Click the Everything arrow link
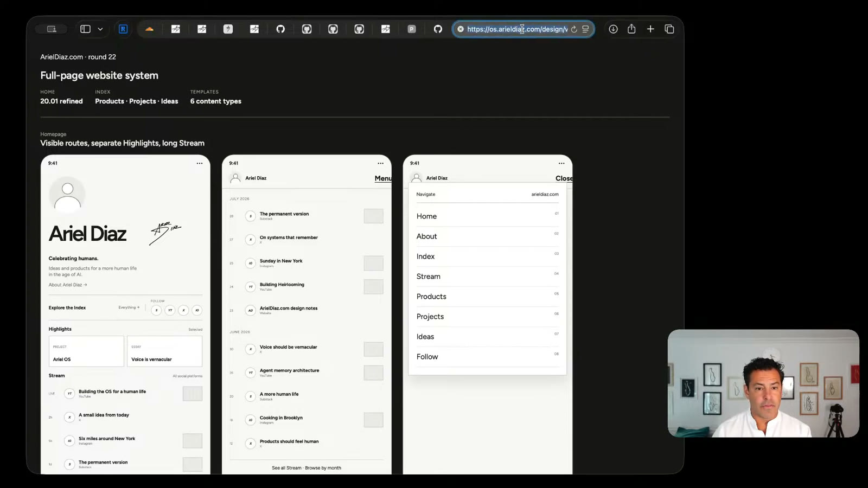Viewport: 868px width, 488px height. click(129, 307)
